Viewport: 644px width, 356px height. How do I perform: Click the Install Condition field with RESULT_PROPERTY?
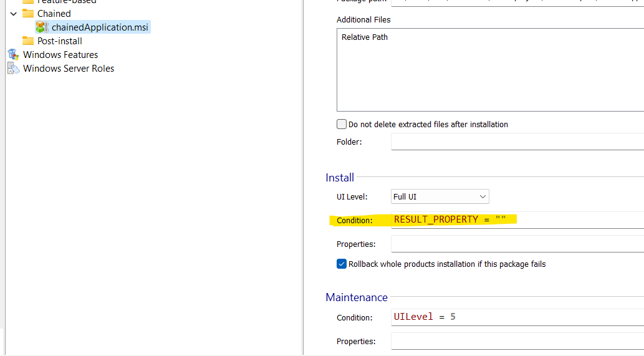click(517, 220)
